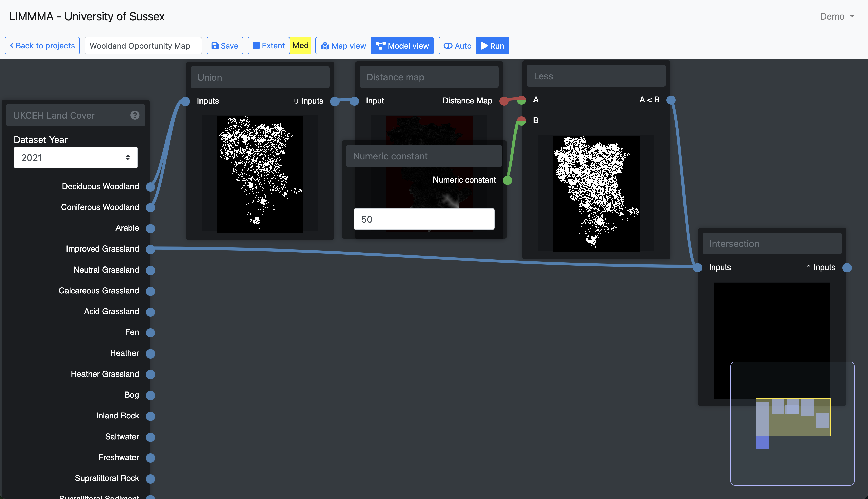This screenshot has width=868, height=499.
Task: Click the Distance Map red output socket
Action: [504, 101]
